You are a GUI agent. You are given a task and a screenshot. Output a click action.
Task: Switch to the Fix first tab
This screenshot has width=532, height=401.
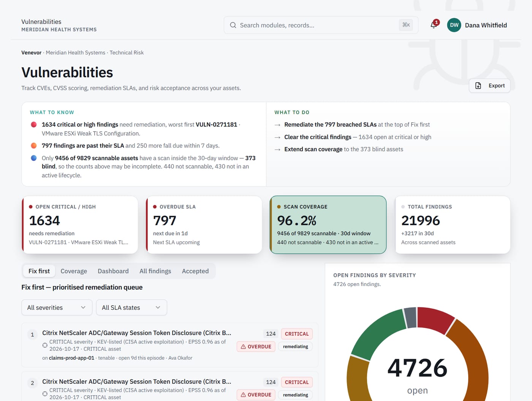[x=39, y=271]
